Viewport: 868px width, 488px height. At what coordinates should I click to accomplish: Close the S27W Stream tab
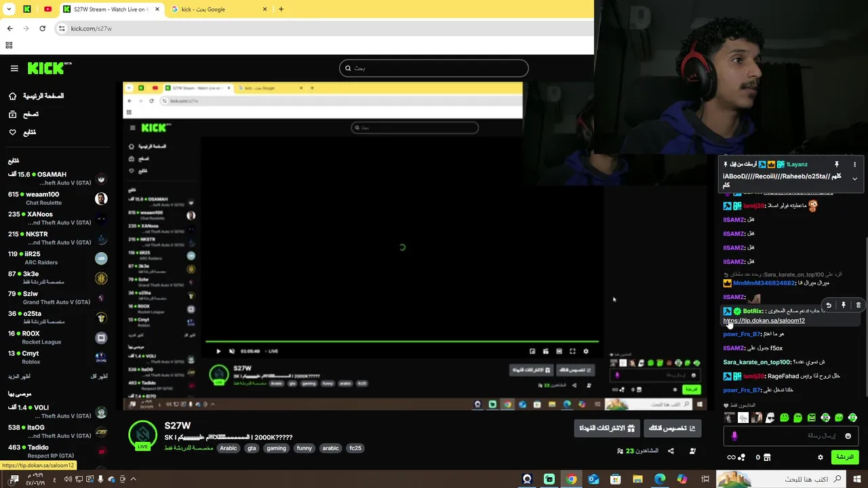click(157, 9)
